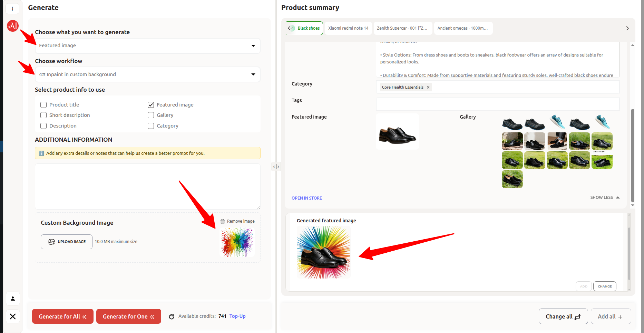Image resolution: width=644 pixels, height=333 pixels.
Task: Click the generated featured shoe image
Action: [324, 252]
